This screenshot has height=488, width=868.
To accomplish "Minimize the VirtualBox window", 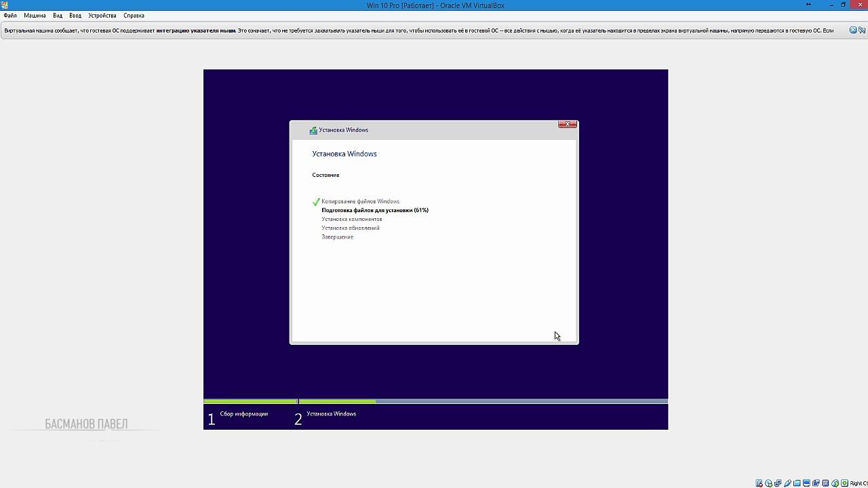I will (x=831, y=5).
